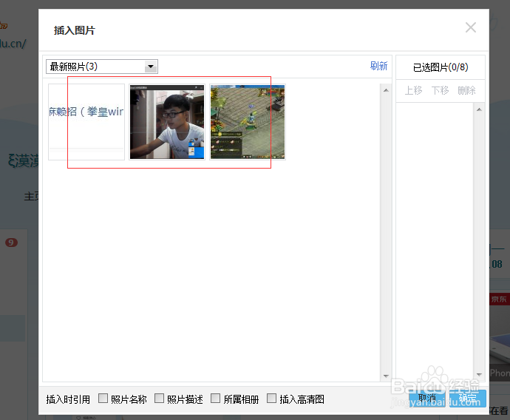Click 删除 to remove selected image
The height and width of the screenshot is (420, 510).
466,90
